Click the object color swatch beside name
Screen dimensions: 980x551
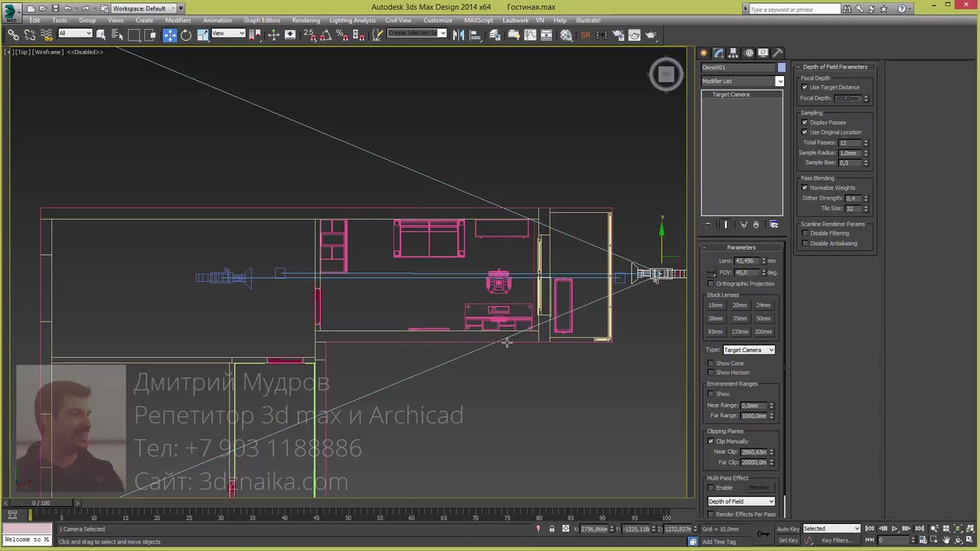point(781,67)
